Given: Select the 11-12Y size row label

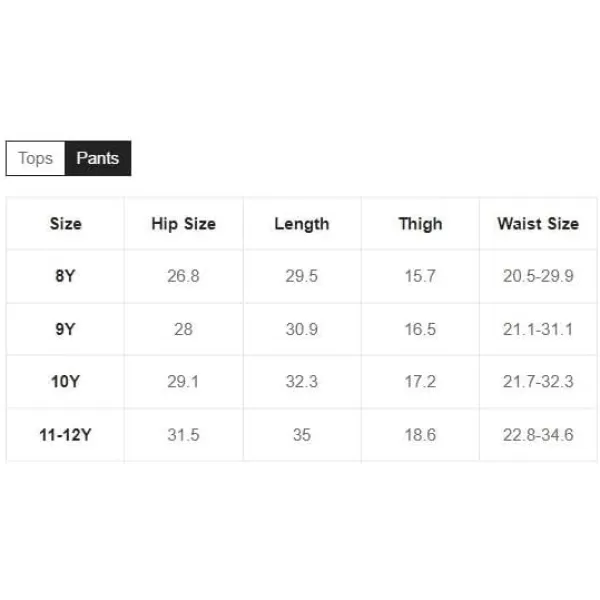Looking at the screenshot, I should tap(65, 435).
